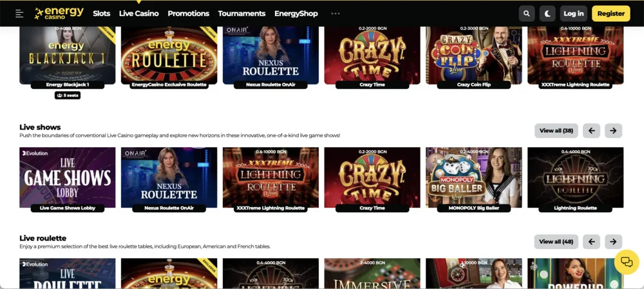Open Energy roulette thumbnail in Live roulette row

pos(169,274)
